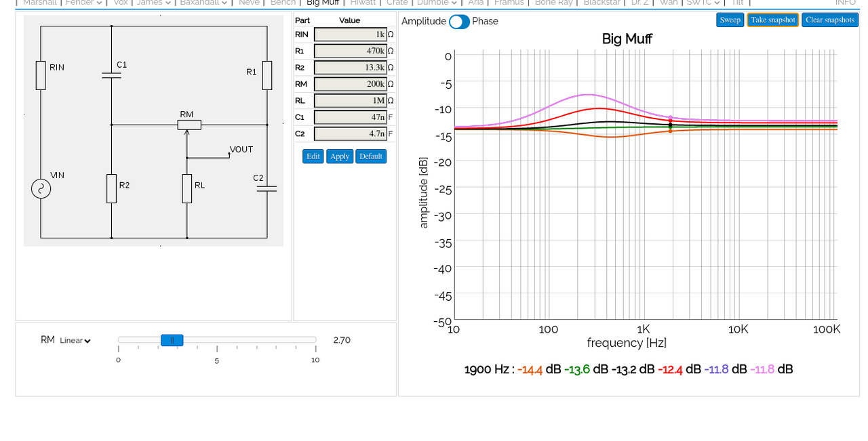Switch to the Hiwatt tab
Viewport: 868px width, 441px height.
coord(363,3)
